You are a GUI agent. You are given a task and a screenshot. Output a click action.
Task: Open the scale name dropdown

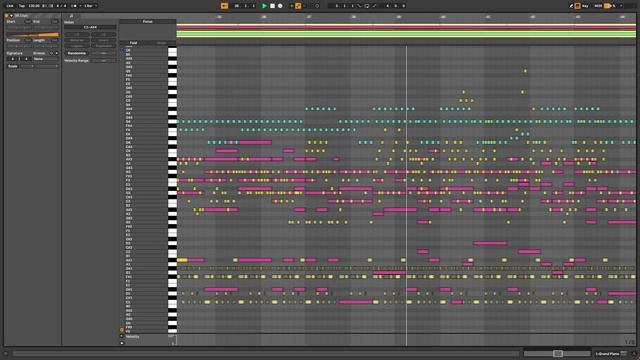pyautogui.click(x=47, y=66)
